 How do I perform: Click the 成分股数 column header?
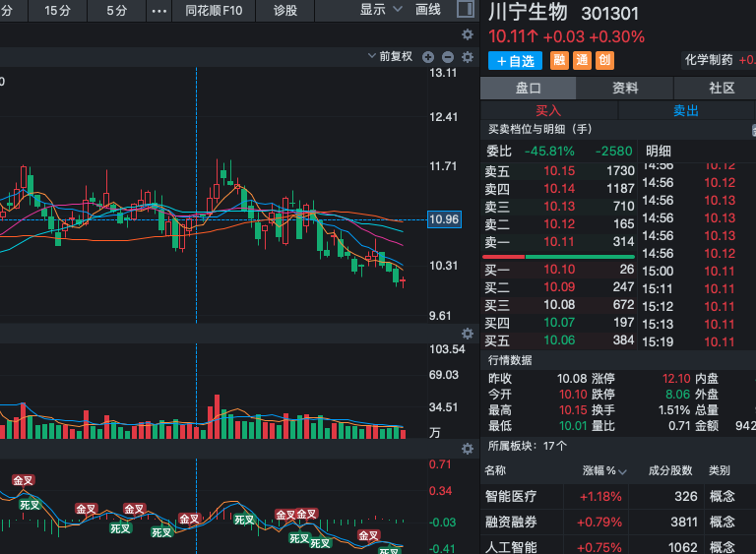670,470
